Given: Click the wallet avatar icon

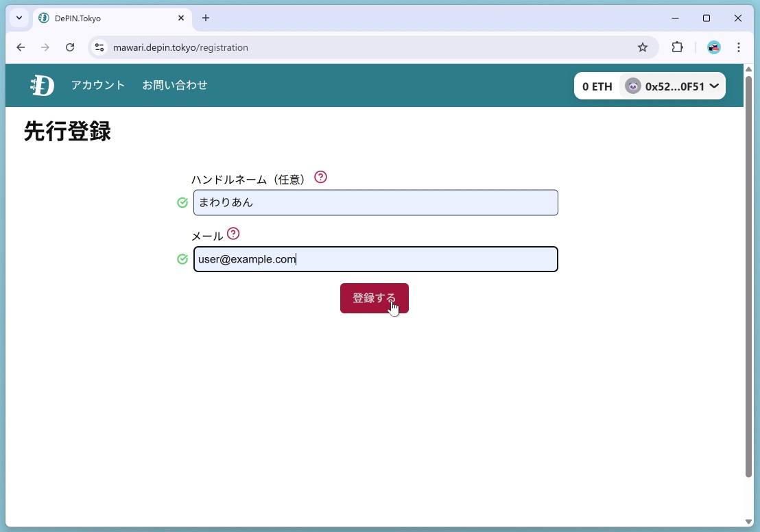Looking at the screenshot, I should tap(632, 86).
